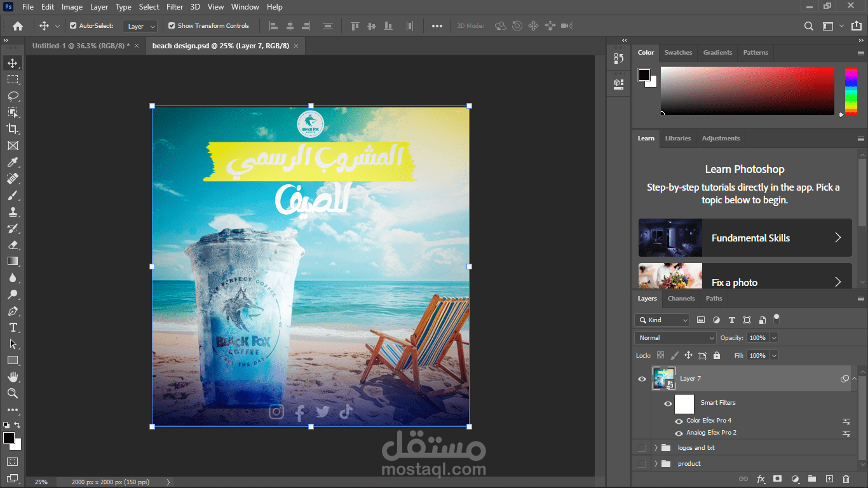
Task: Select the Zoom tool
Action: click(12, 393)
